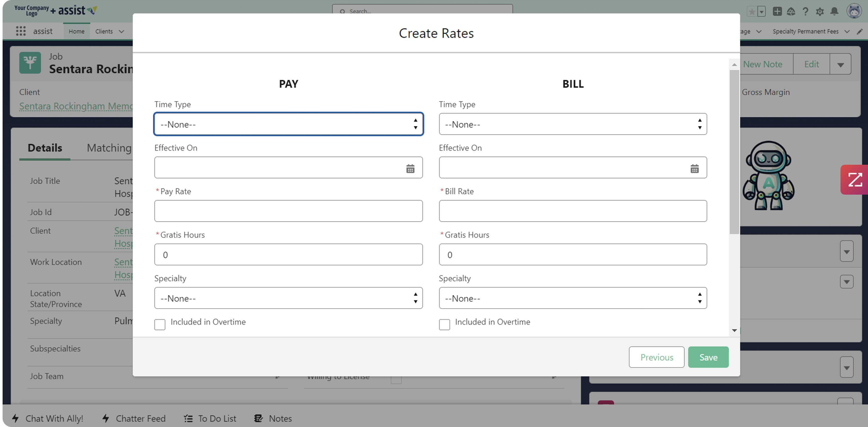Click the Save button
This screenshot has height=427, width=868.
pyautogui.click(x=708, y=357)
